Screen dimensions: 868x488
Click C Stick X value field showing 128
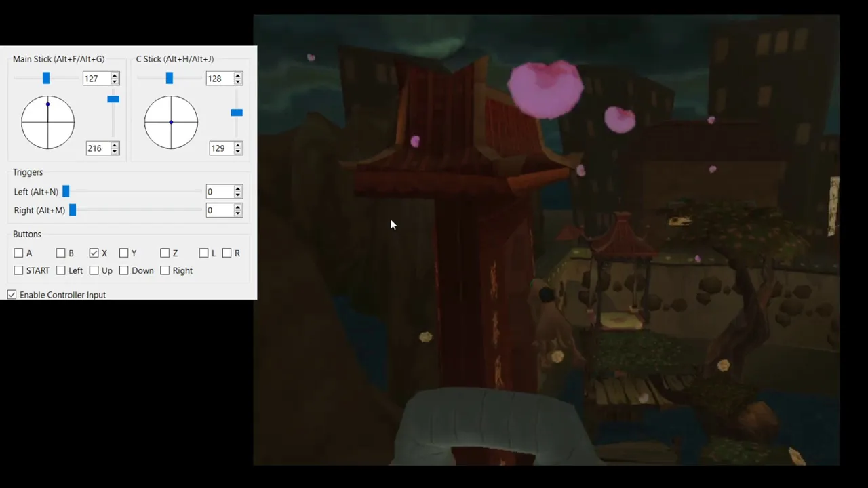[x=219, y=79]
